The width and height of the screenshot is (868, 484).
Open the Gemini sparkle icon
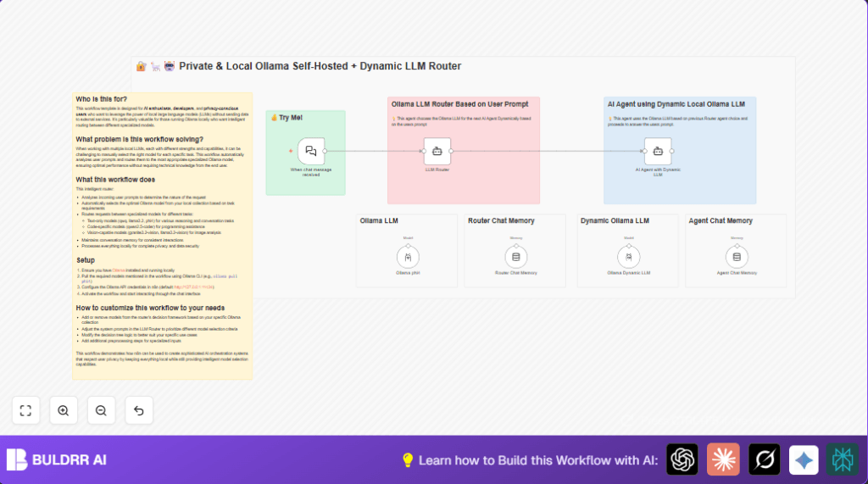[x=804, y=459]
